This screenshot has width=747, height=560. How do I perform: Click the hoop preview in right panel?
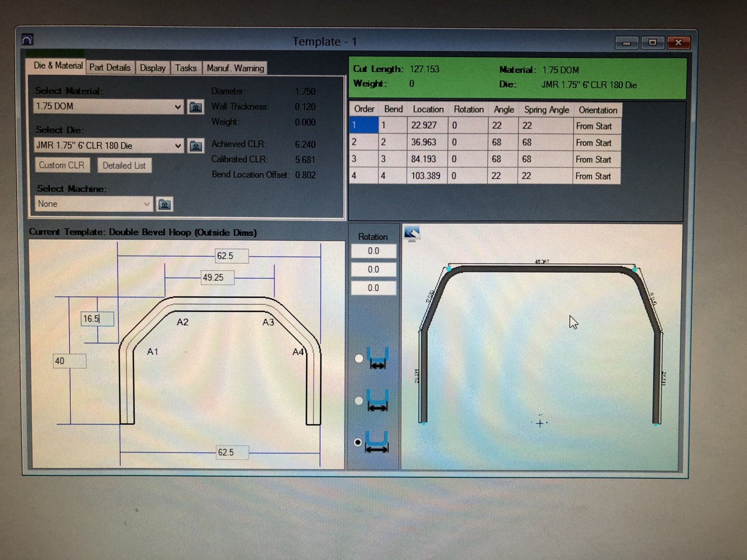[540, 343]
